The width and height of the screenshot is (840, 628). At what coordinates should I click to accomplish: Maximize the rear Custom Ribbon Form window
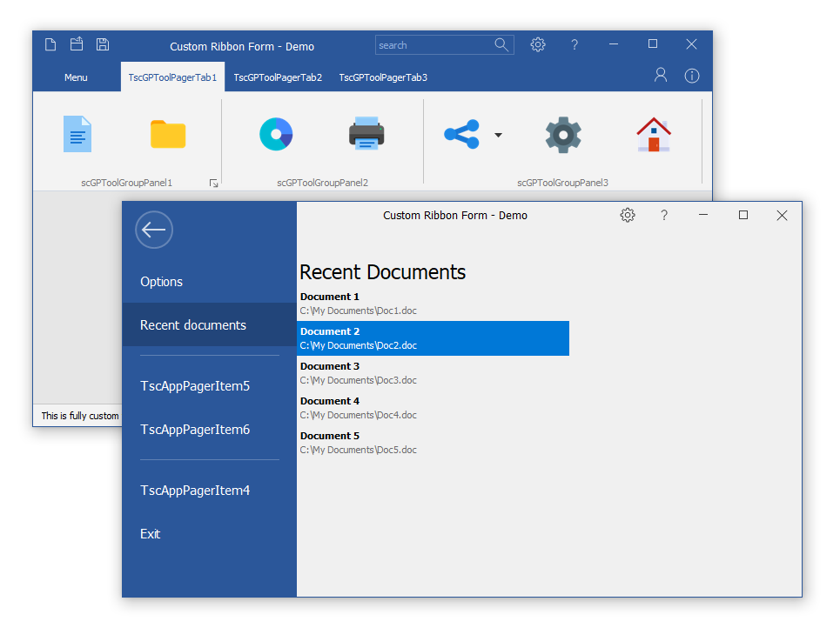coord(653,44)
